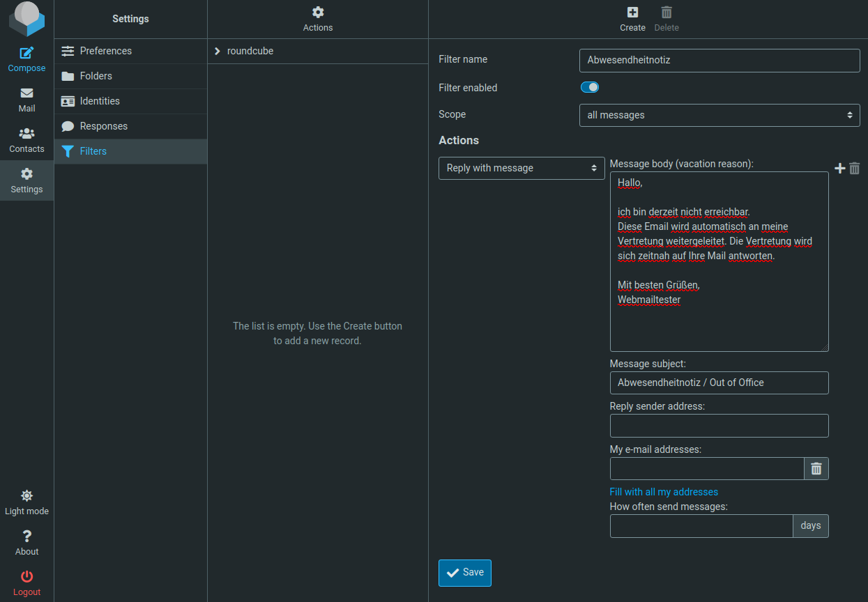Screen dimensions: 868x602
Task: Click the Logout power icon
Action: [26, 577]
